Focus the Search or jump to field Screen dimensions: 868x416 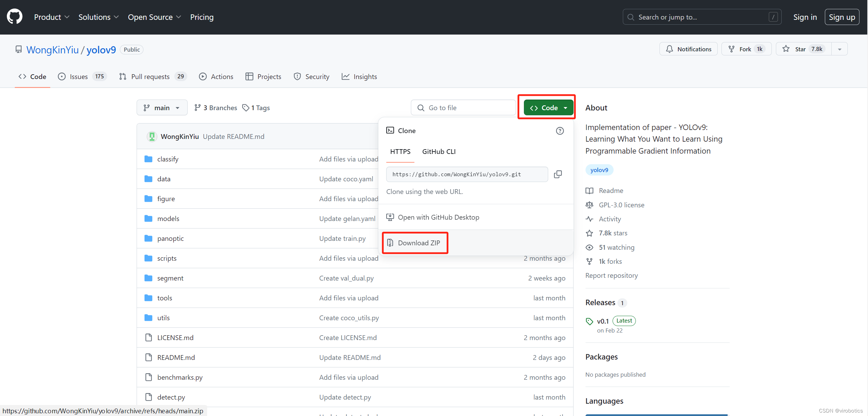702,17
